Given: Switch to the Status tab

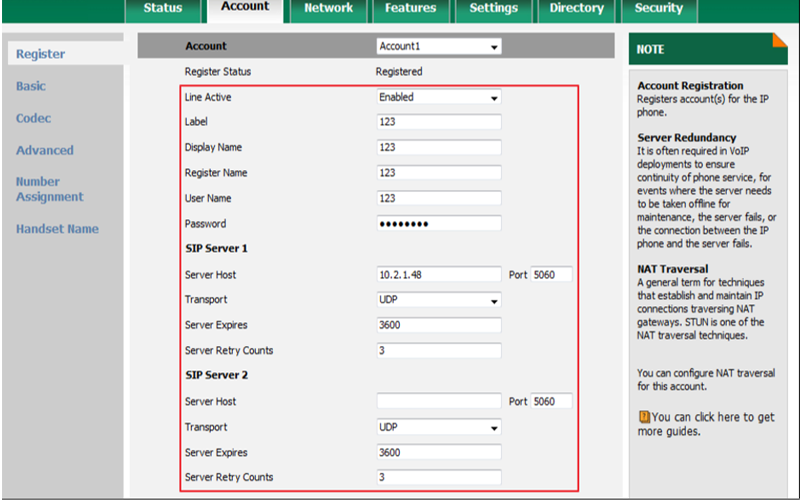Looking at the screenshot, I should pyautogui.click(x=163, y=9).
